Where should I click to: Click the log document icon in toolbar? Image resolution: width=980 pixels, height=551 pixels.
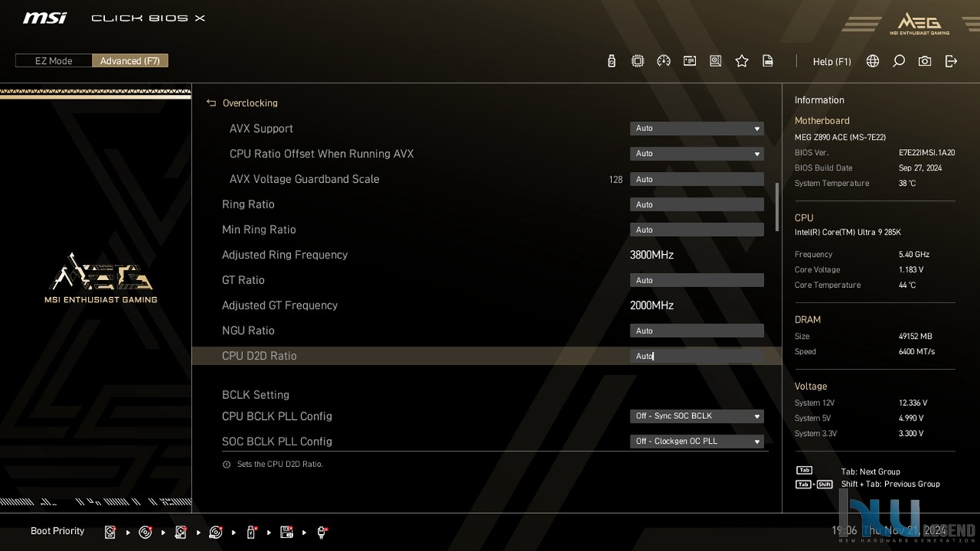click(x=768, y=61)
